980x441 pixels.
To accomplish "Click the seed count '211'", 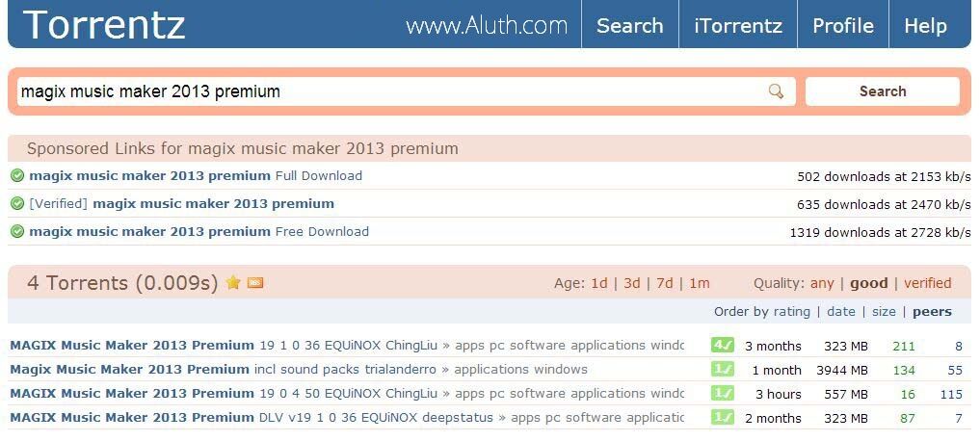I will [904, 346].
